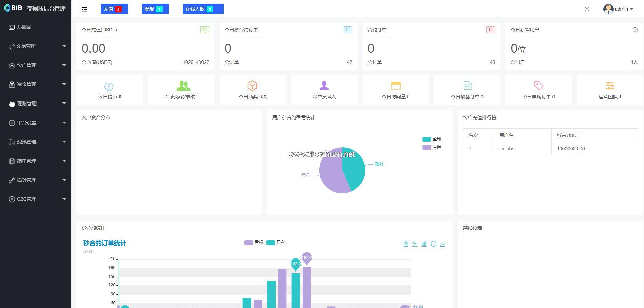Viewport: 644px width, 308px height.
Task: Toggle 亏损 series in bar chart legend
Action: coord(254,242)
